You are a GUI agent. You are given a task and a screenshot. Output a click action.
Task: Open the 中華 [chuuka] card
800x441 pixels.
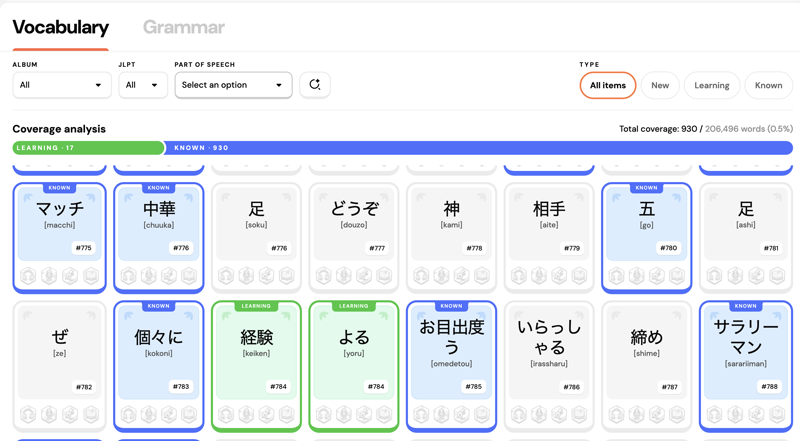tap(159, 238)
